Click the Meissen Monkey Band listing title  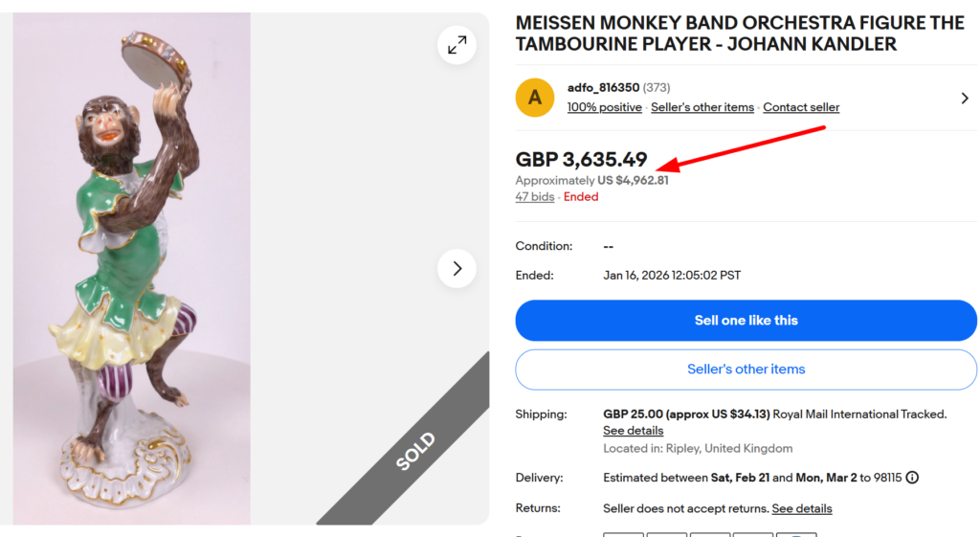(x=739, y=34)
